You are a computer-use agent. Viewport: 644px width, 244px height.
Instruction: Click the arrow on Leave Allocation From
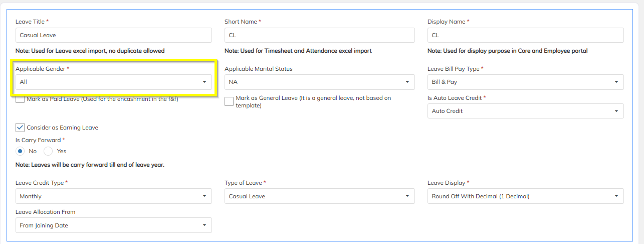coord(204,225)
